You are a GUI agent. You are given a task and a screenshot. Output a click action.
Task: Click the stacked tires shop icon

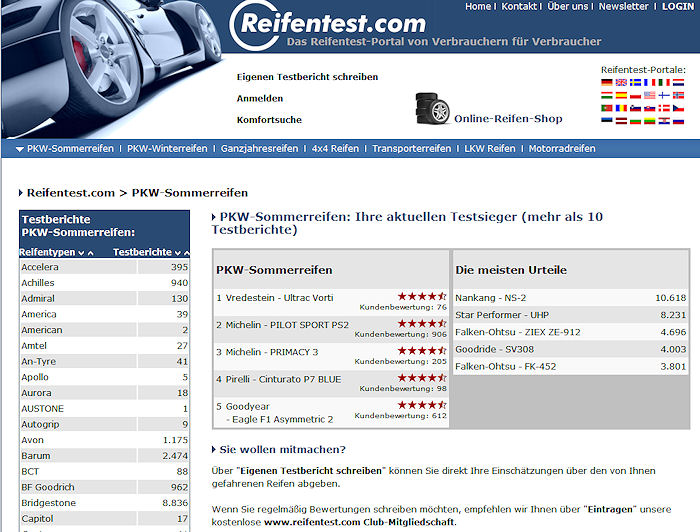pos(432,108)
